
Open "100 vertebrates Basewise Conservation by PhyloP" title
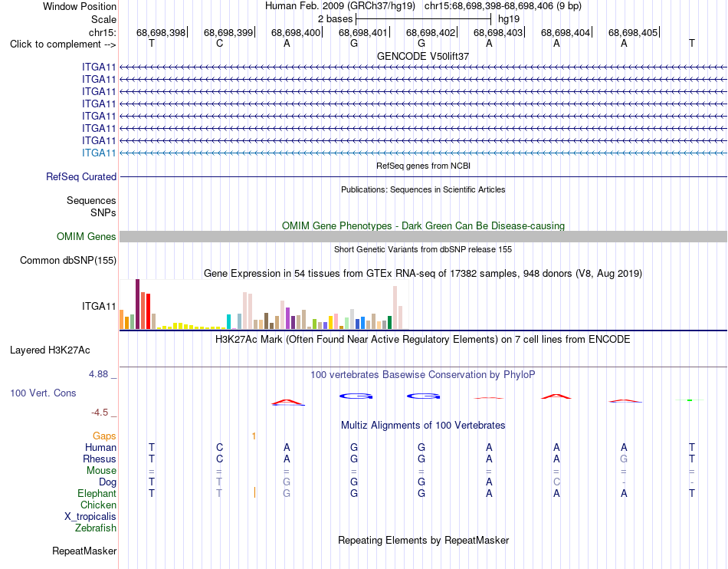pyautogui.click(x=423, y=375)
